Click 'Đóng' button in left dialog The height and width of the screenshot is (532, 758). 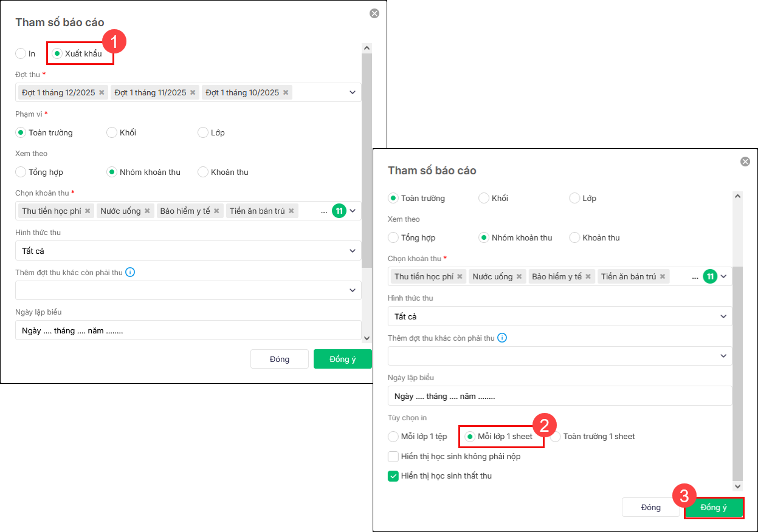pyautogui.click(x=280, y=359)
